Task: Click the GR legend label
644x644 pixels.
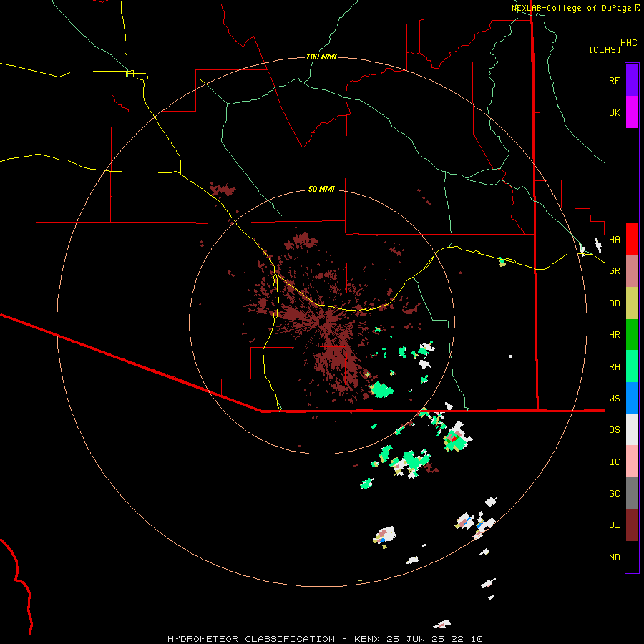Action: [614, 271]
